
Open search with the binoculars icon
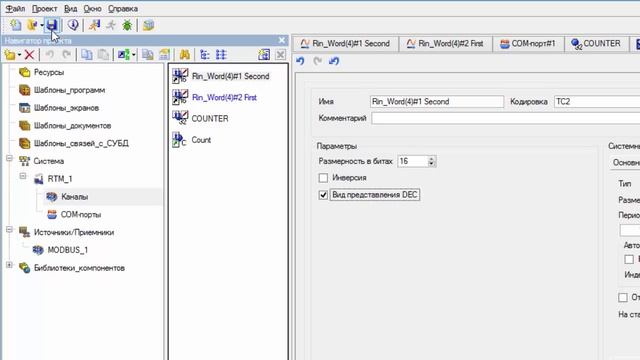(184, 54)
